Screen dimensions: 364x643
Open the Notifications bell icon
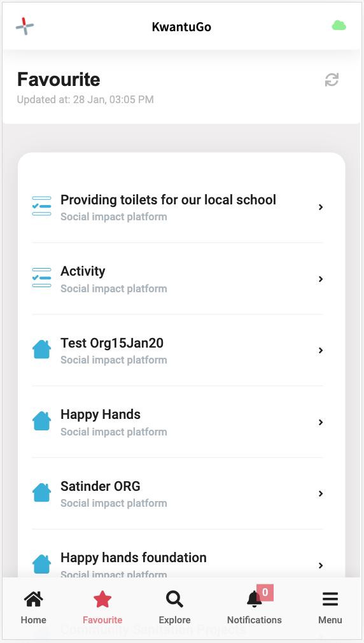254,600
